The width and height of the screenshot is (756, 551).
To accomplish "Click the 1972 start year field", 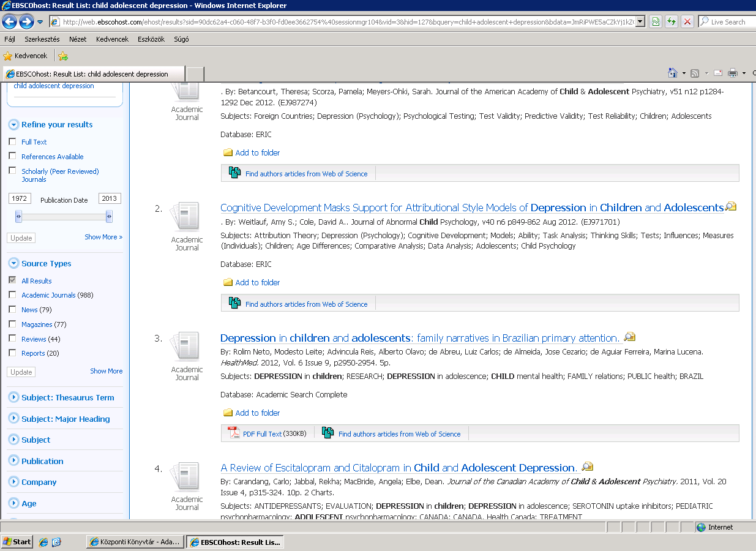I will (20, 198).
